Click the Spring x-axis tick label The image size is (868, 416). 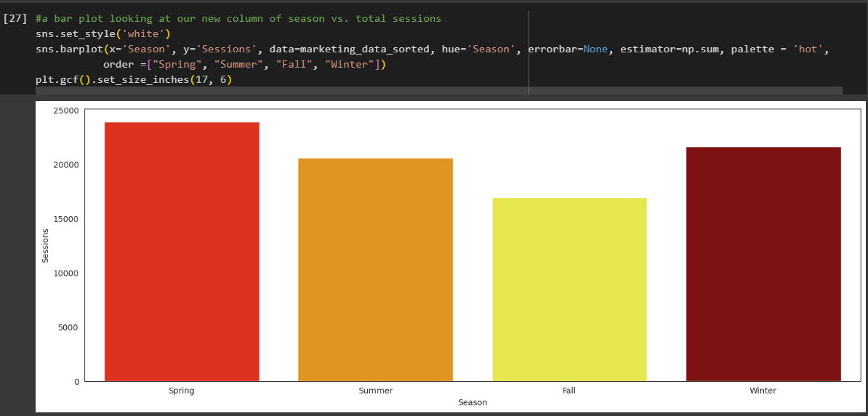click(x=182, y=391)
